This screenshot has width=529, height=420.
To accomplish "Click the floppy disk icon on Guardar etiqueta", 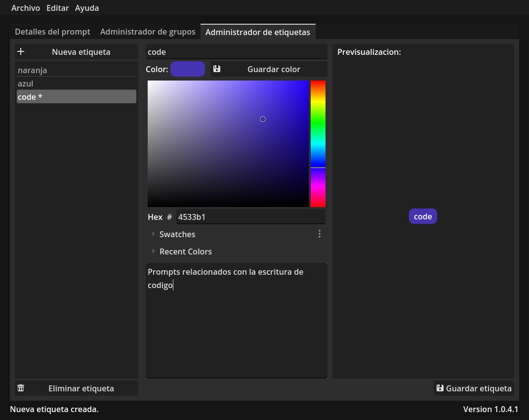I will [440, 388].
